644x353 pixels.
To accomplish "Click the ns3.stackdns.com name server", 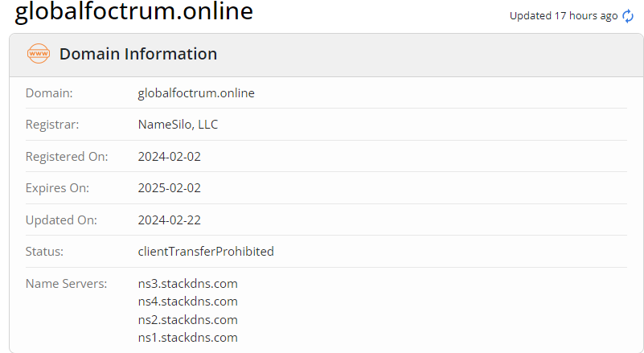I will pos(187,284).
